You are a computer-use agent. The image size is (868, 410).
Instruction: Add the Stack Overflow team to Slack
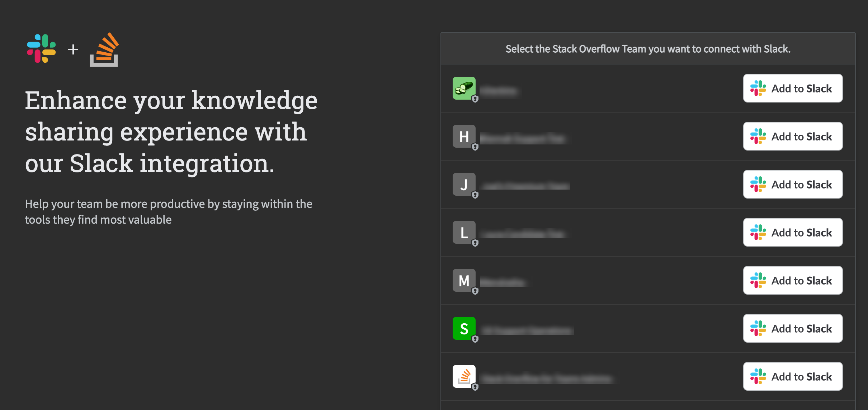[793, 376]
